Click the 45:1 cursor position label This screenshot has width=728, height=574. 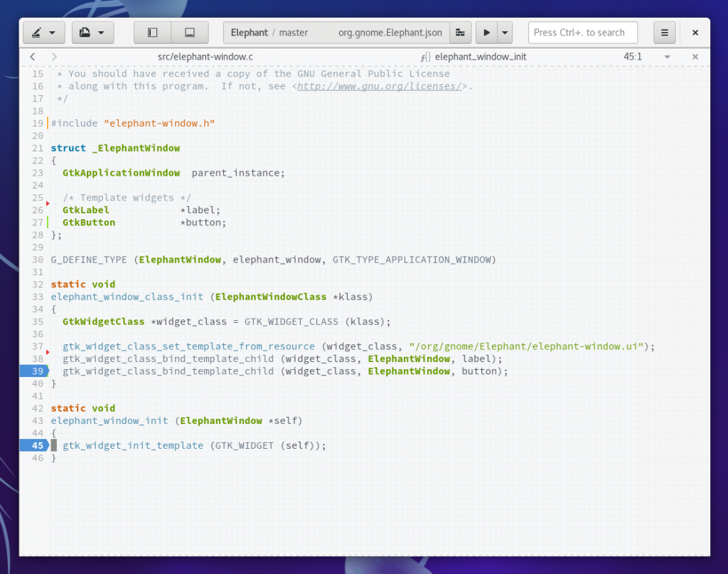coord(632,57)
